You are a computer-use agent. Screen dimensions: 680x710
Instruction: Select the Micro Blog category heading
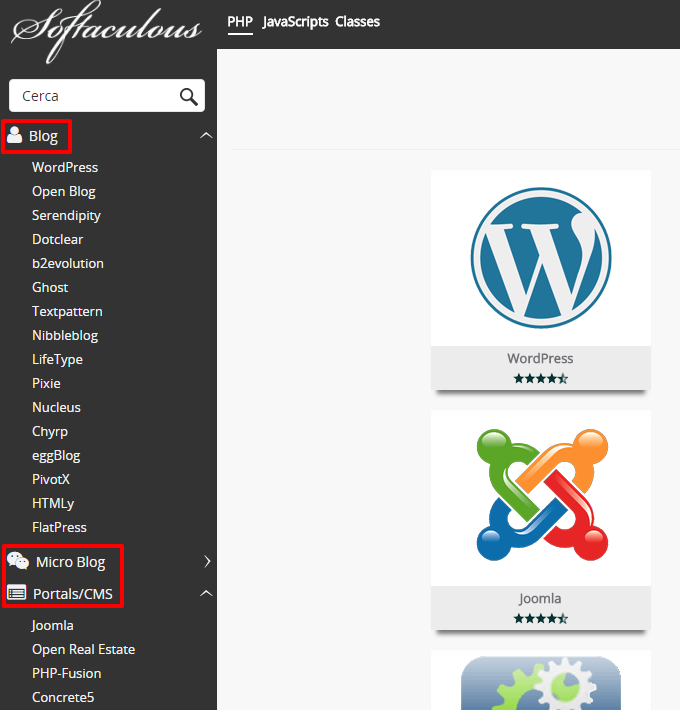click(71, 562)
